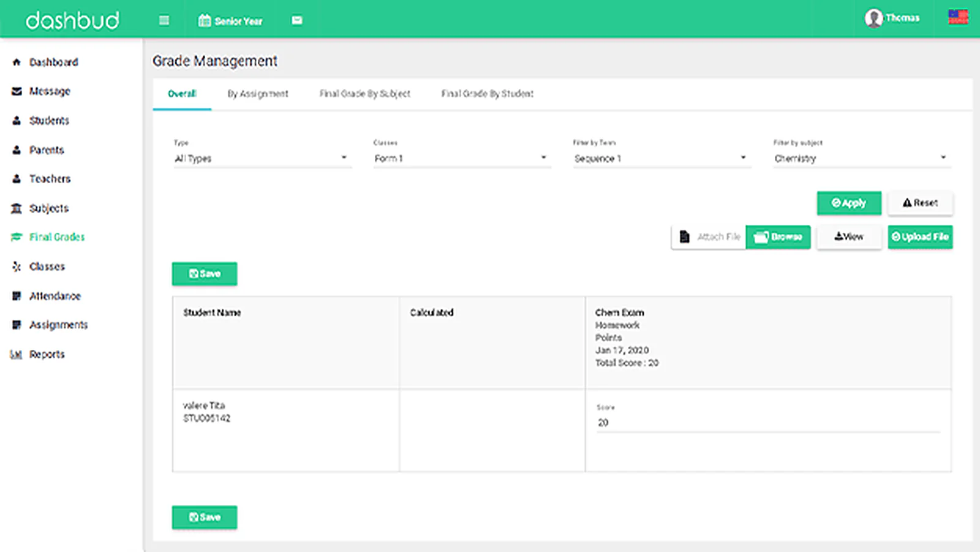Open Classes in the sidebar
Image resolution: width=980 pixels, height=552 pixels.
pyautogui.click(x=47, y=267)
